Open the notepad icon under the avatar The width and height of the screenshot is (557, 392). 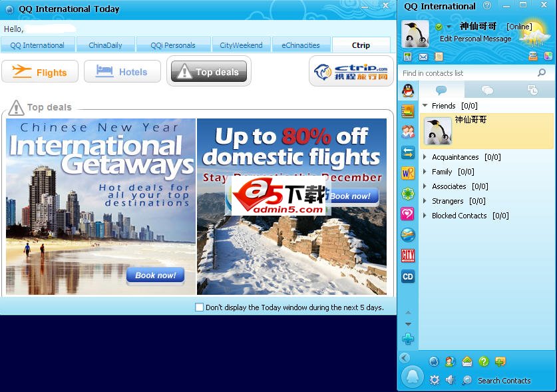(x=439, y=57)
